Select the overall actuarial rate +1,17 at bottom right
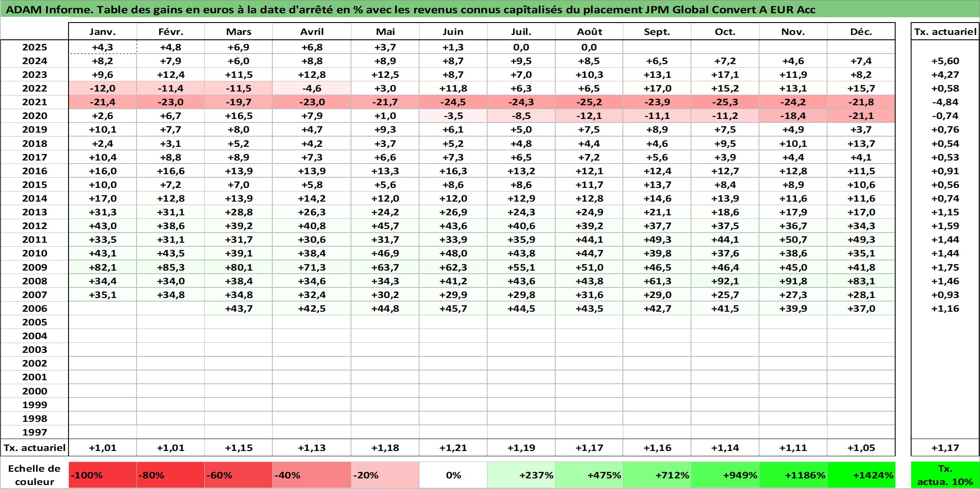Screen dimensions: 980x489 (945, 448)
